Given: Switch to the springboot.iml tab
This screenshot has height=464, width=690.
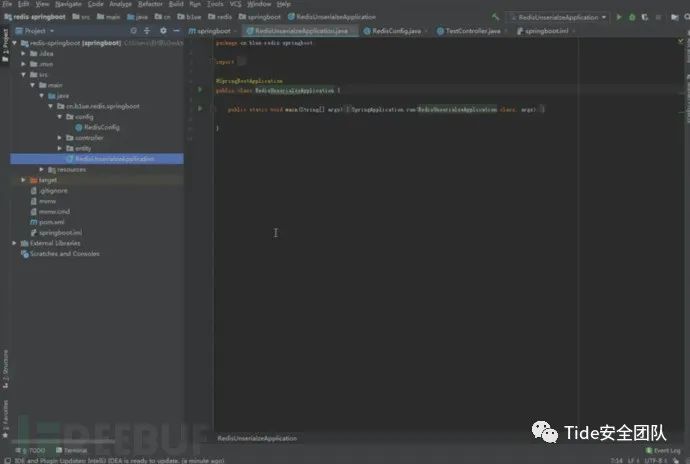Looking at the screenshot, I should click(546, 31).
